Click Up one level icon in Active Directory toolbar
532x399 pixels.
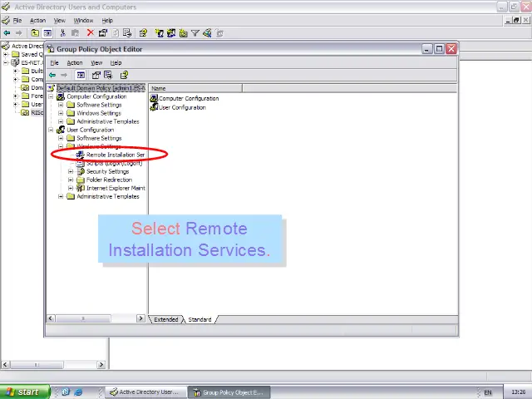(x=35, y=33)
